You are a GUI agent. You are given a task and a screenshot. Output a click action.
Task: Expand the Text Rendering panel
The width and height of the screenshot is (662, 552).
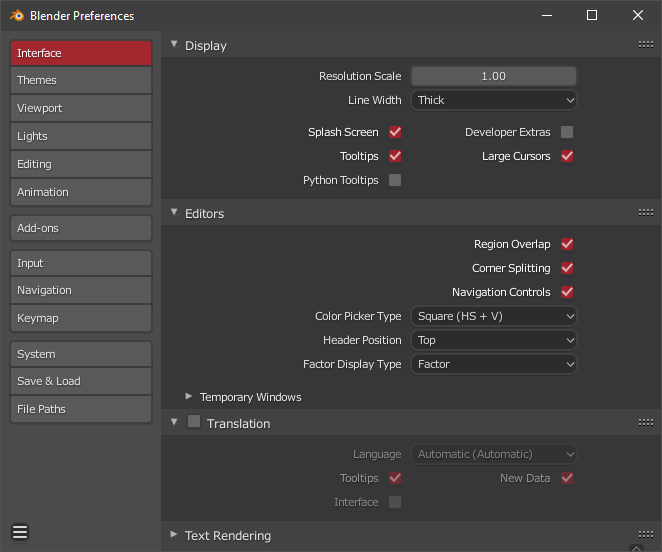[x=174, y=534]
